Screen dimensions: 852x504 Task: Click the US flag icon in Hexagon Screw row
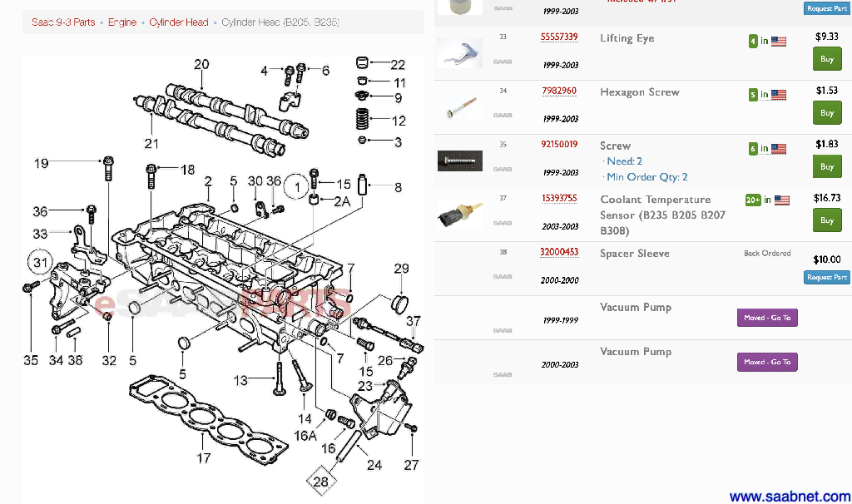(779, 95)
